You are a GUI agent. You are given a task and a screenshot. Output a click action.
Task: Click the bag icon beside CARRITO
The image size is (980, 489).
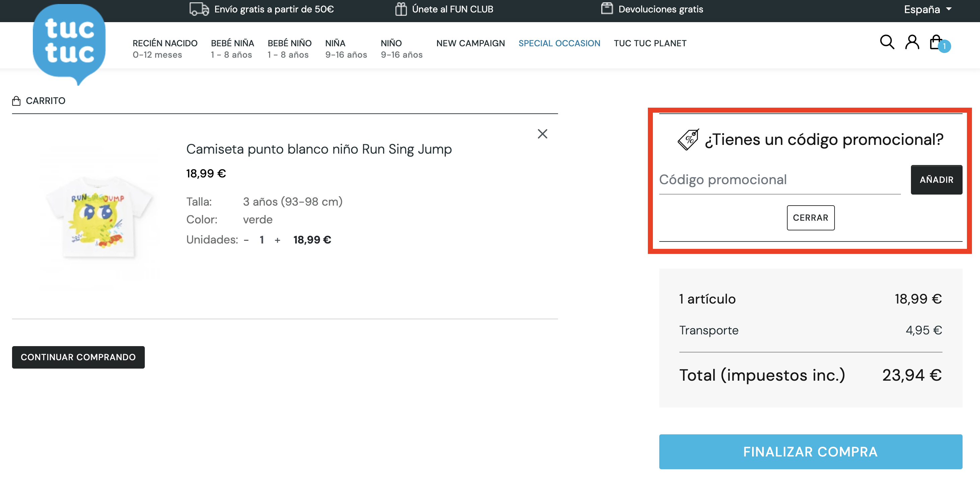16,101
